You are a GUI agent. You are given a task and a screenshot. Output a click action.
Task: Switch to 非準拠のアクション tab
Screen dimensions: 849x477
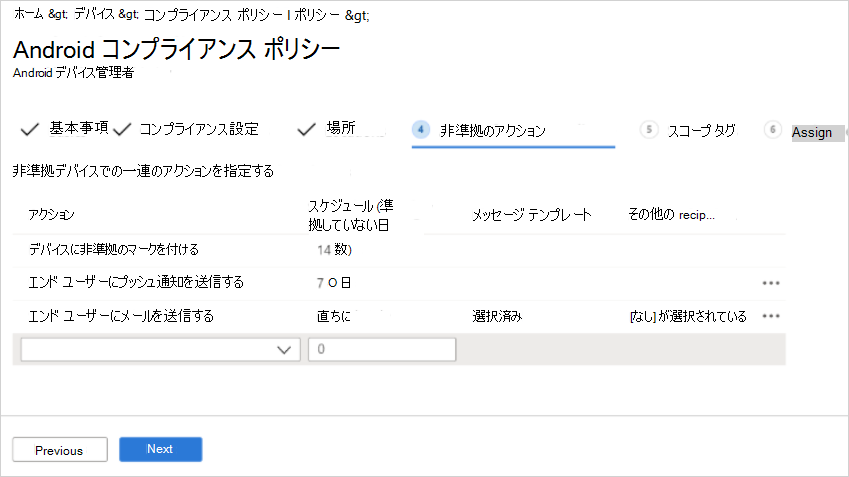[492, 130]
